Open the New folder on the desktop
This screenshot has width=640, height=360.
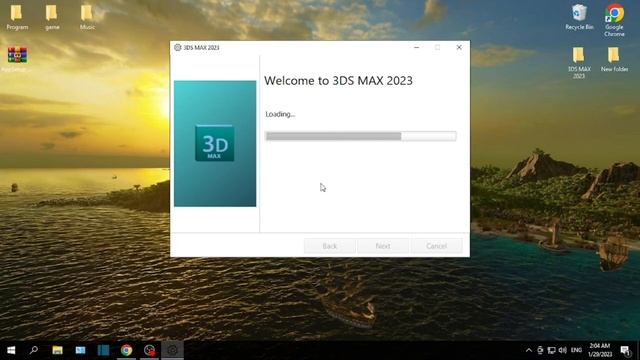(614, 59)
